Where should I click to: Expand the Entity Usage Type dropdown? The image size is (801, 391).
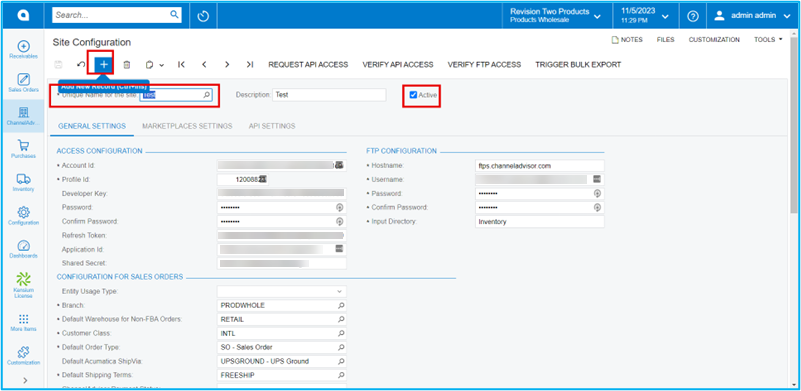pyautogui.click(x=339, y=291)
